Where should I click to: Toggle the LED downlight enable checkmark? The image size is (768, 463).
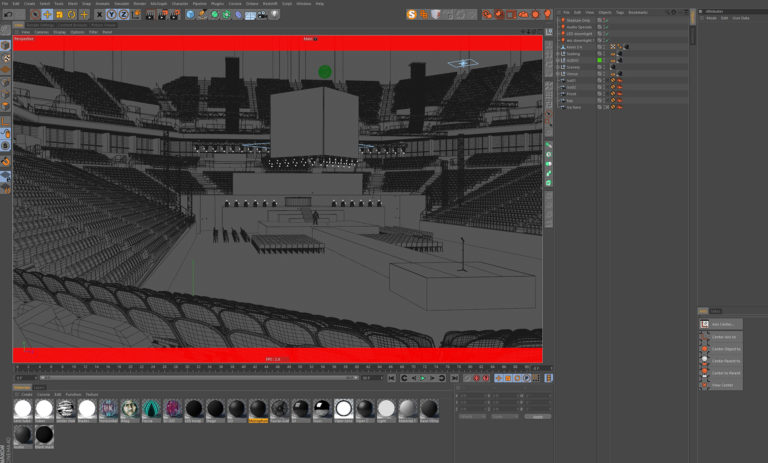click(606, 34)
